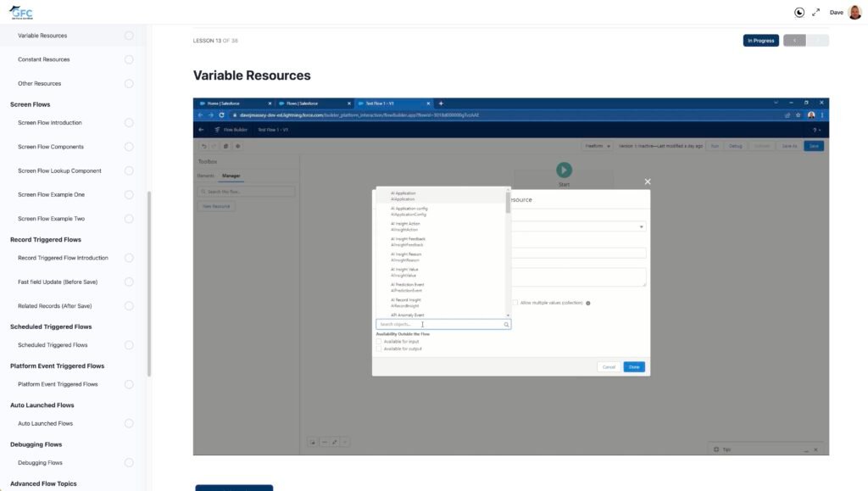Mark Screen Flow Introduction complete circle

pos(129,123)
